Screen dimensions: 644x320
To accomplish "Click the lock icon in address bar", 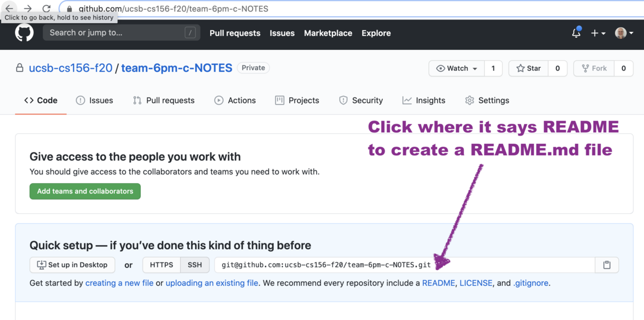I will [x=69, y=9].
